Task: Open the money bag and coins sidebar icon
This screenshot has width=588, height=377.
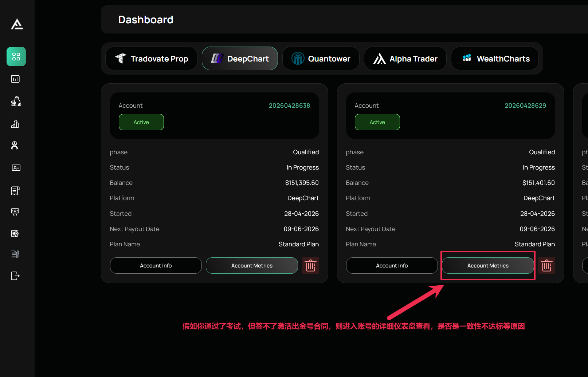Action: (16, 102)
